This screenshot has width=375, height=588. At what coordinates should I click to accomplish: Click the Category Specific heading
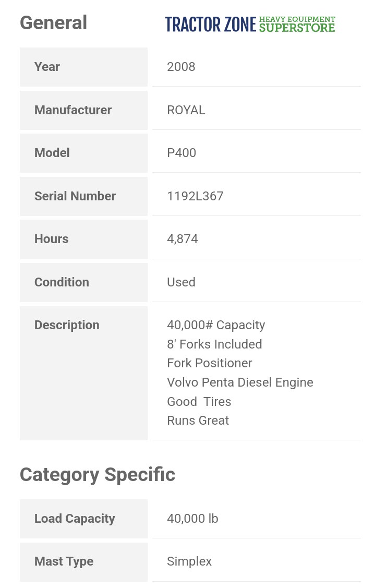pos(98,475)
